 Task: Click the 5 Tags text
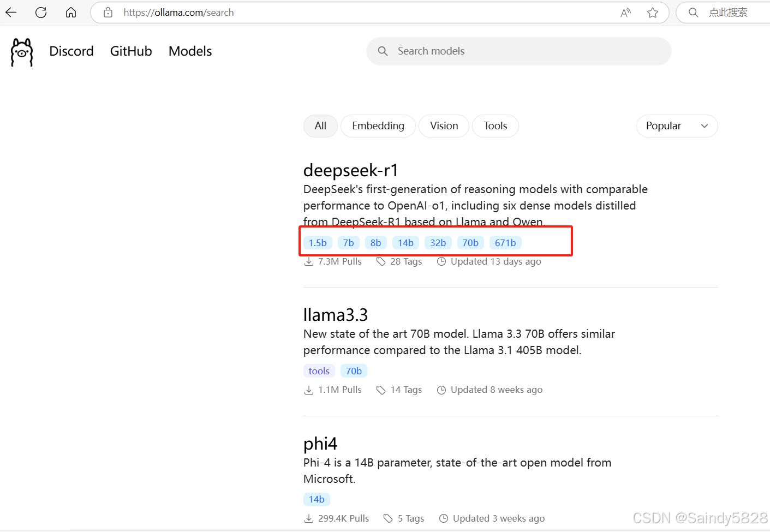coord(411,518)
